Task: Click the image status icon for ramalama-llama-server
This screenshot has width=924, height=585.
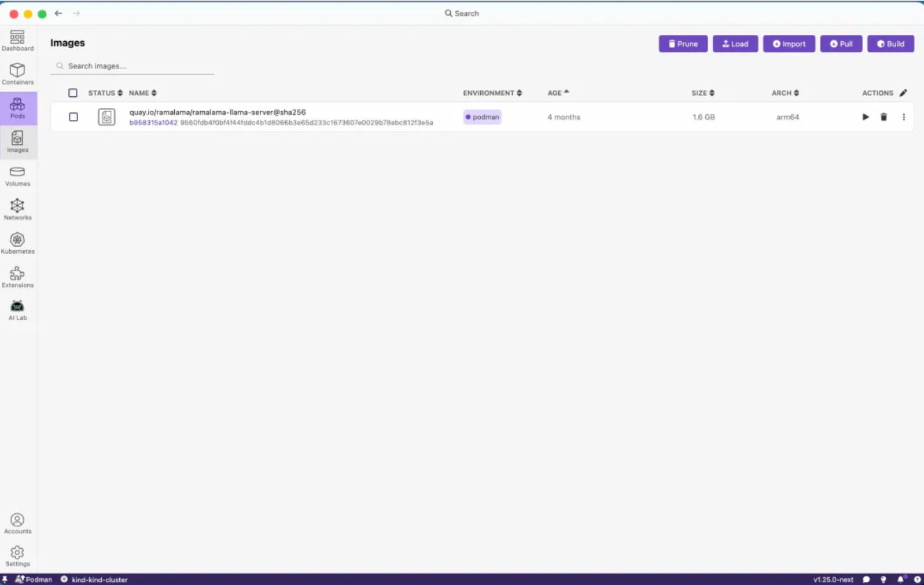Action: coord(107,117)
